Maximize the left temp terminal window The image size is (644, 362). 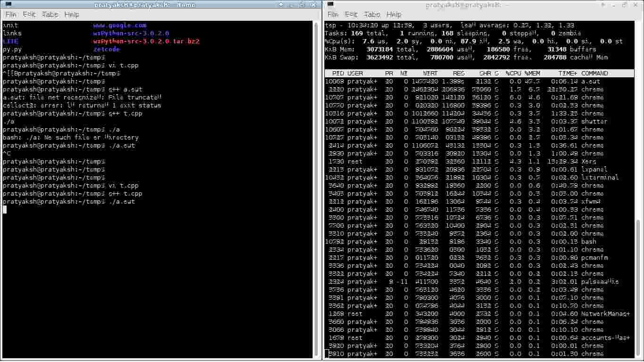tap(303, 5)
